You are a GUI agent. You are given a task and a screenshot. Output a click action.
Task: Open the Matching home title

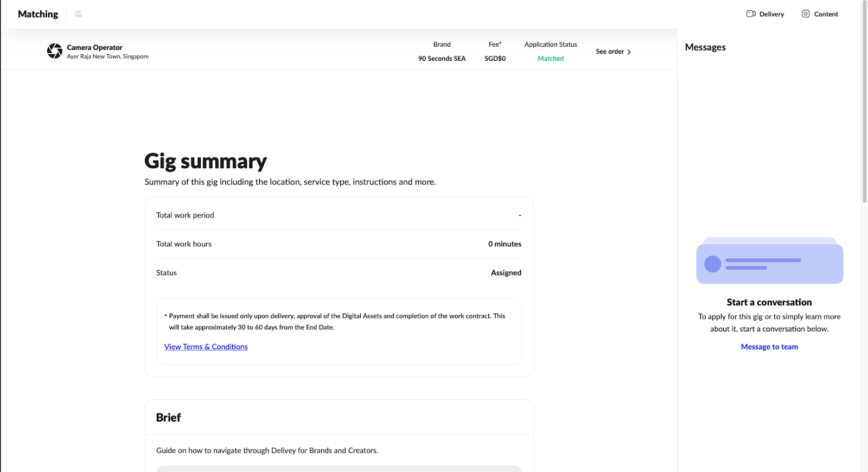tap(38, 14)
